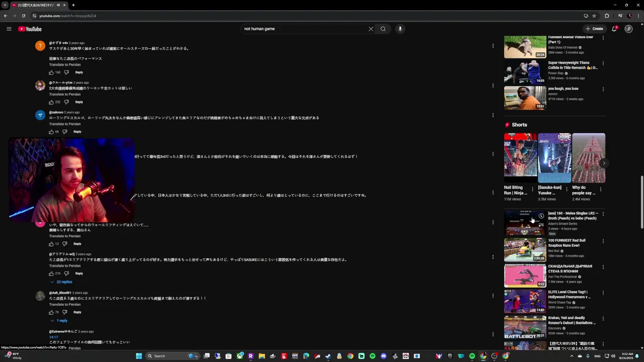Click Translate to Persian under the @zakroro comment
Viewport: 644px width, 362px height.
pyautogui.click(x=65, y=124)
